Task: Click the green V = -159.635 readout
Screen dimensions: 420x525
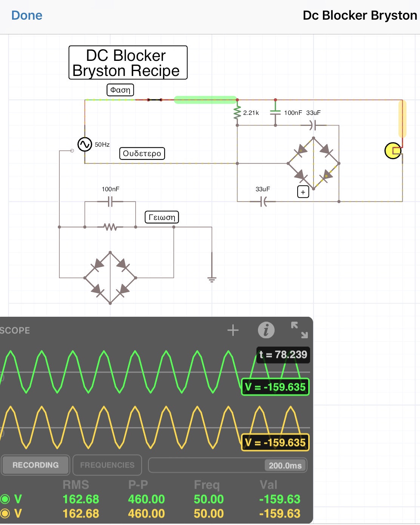Action: 275,387
